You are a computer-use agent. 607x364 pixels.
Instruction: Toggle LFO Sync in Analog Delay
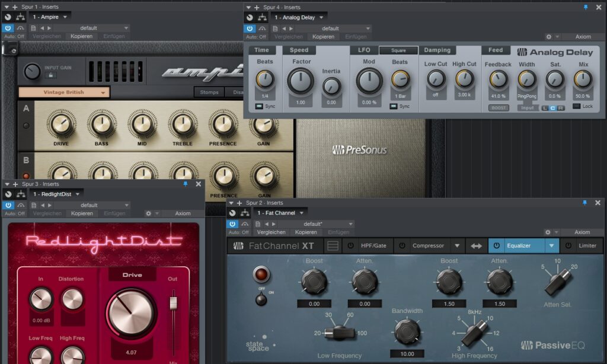[394, 106]
